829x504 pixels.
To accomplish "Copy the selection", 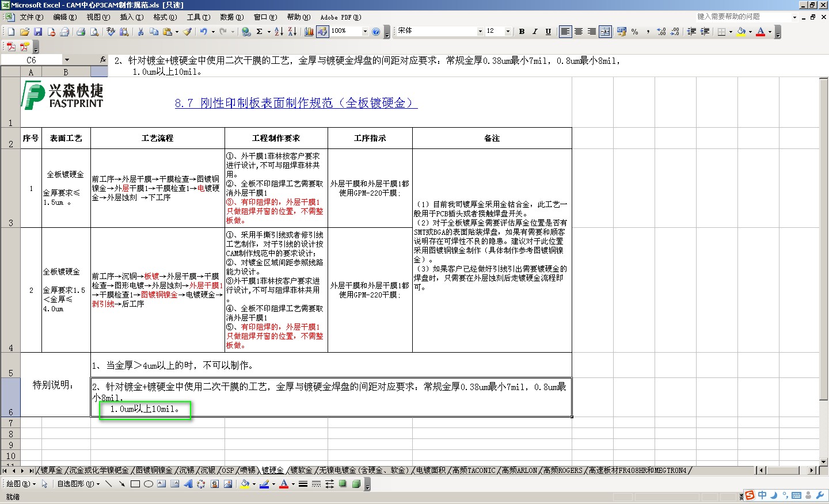I will pos(154,32).
